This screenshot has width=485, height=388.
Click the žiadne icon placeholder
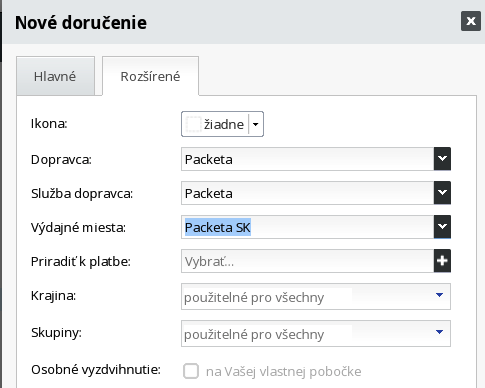click(193, 124)
